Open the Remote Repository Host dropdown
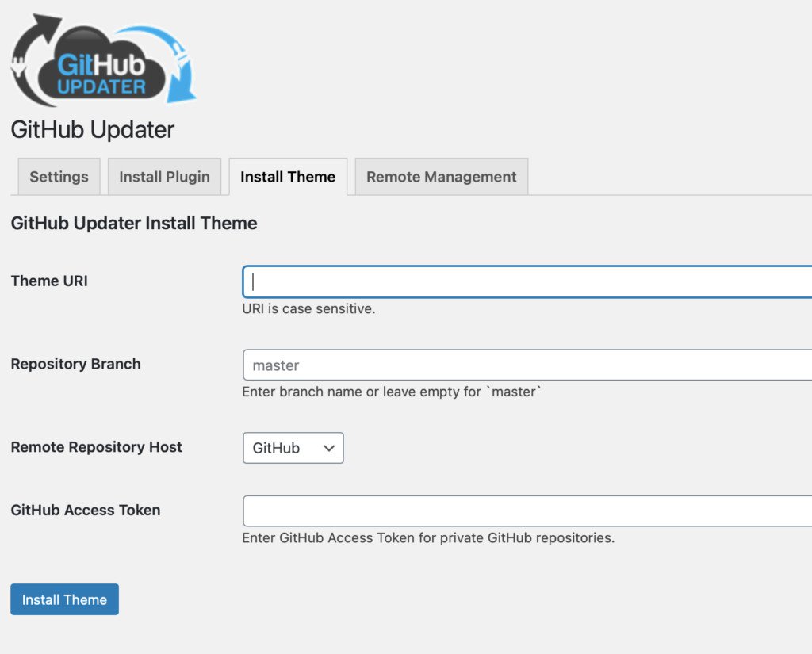 292,448
